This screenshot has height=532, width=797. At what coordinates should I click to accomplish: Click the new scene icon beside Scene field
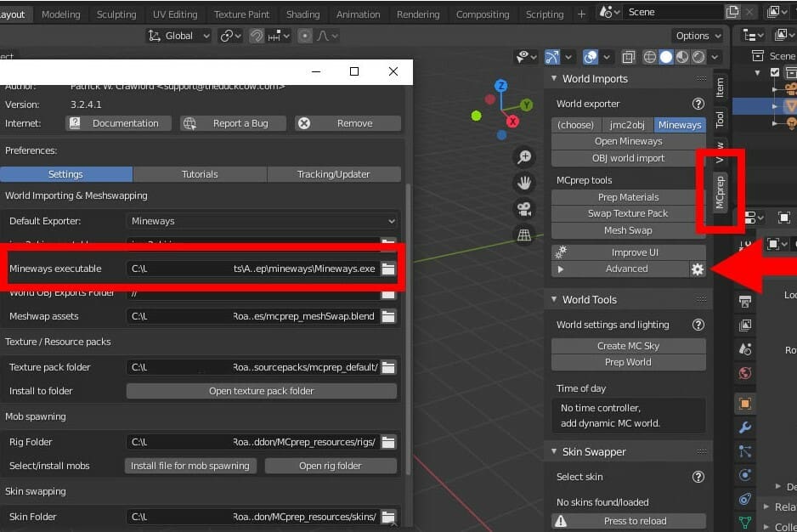(732, 12)
